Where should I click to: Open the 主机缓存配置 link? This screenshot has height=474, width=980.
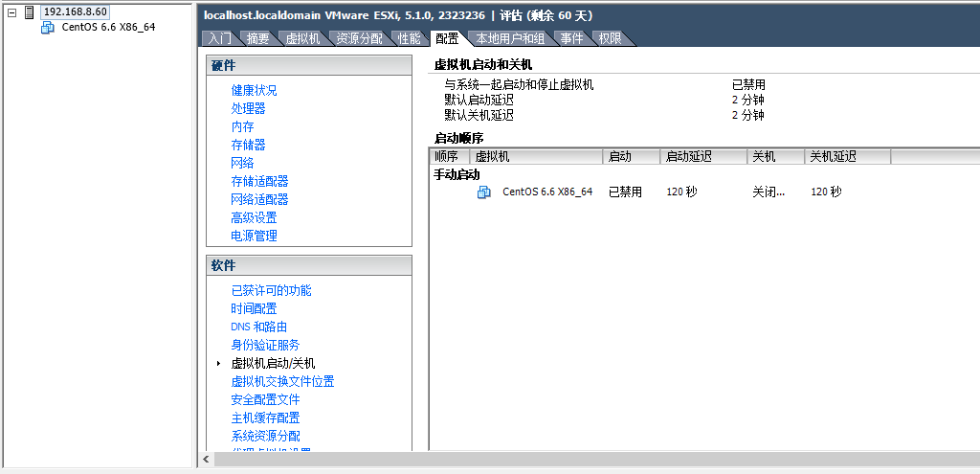[x=266, y=418]
